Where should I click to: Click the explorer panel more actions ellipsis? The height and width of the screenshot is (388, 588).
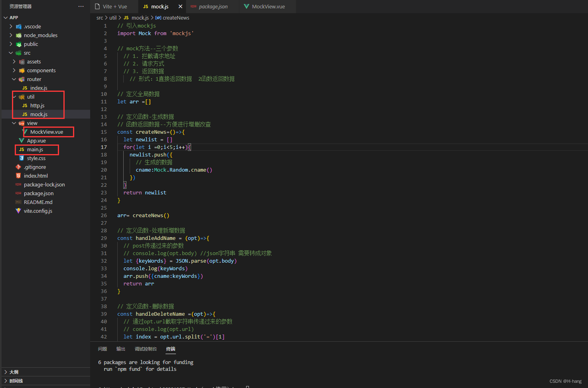(x=81, y=6)
